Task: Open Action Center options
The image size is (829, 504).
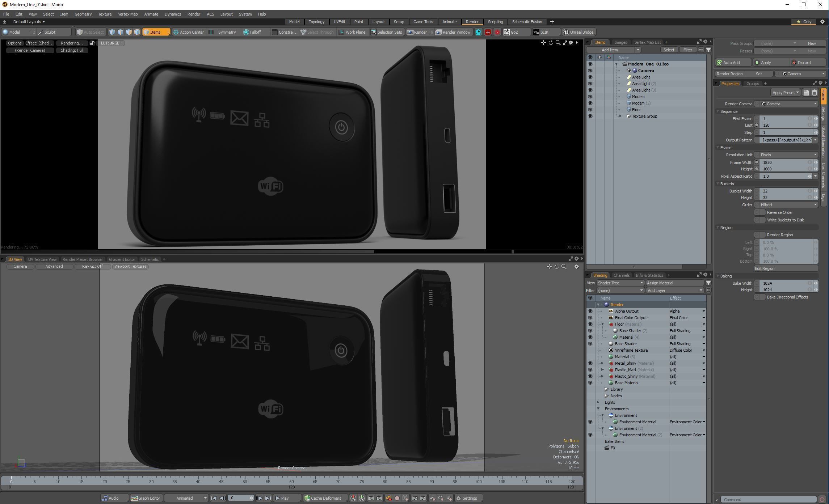Action: (x=188, y=32)
